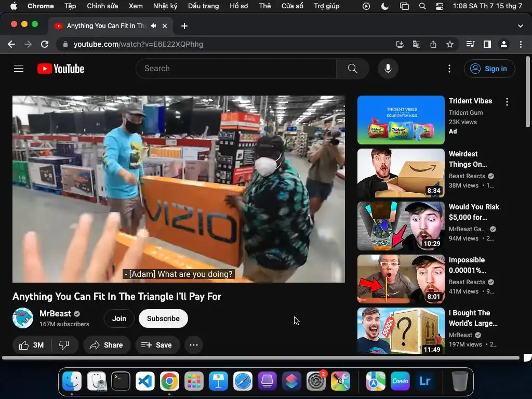The height and width of the screenshot is (399, 532).
Task: Toggle Chrome side panel
Action: (487, 45)
